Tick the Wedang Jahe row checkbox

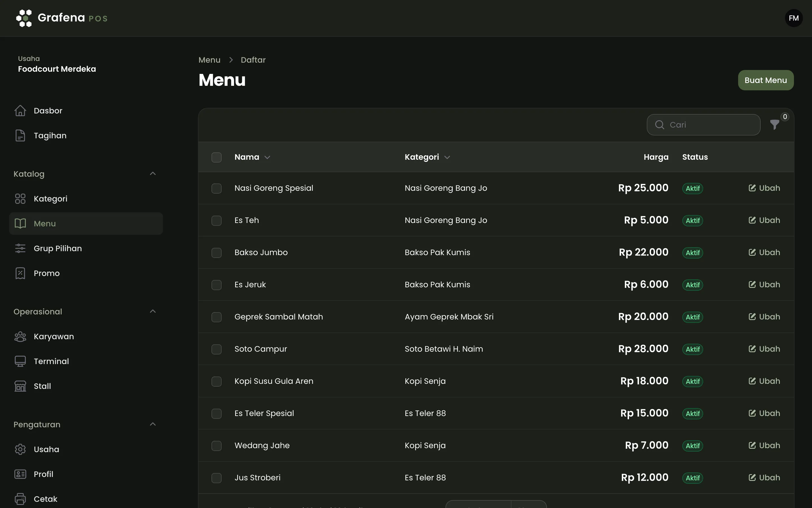point(217,446)
